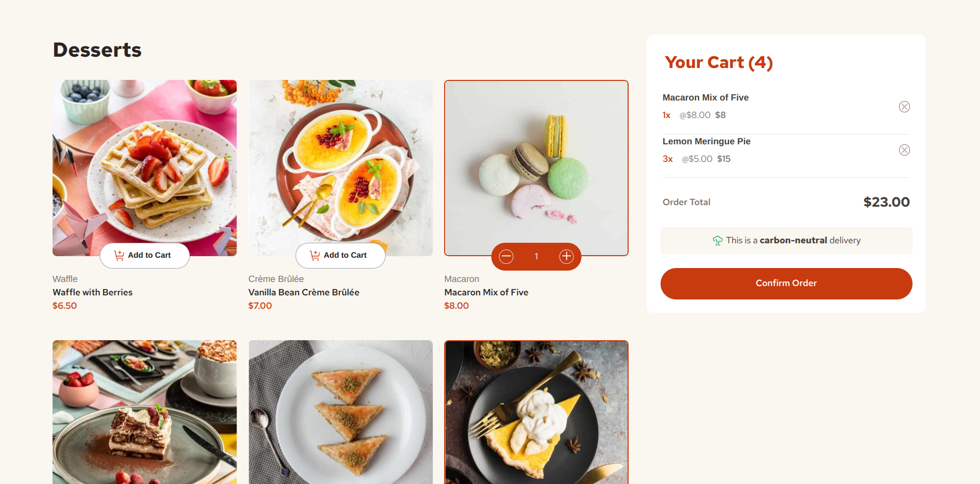
Task: Add Vanilla Bean Crème Brûlée to cart
Action: [x=341, y=255]
